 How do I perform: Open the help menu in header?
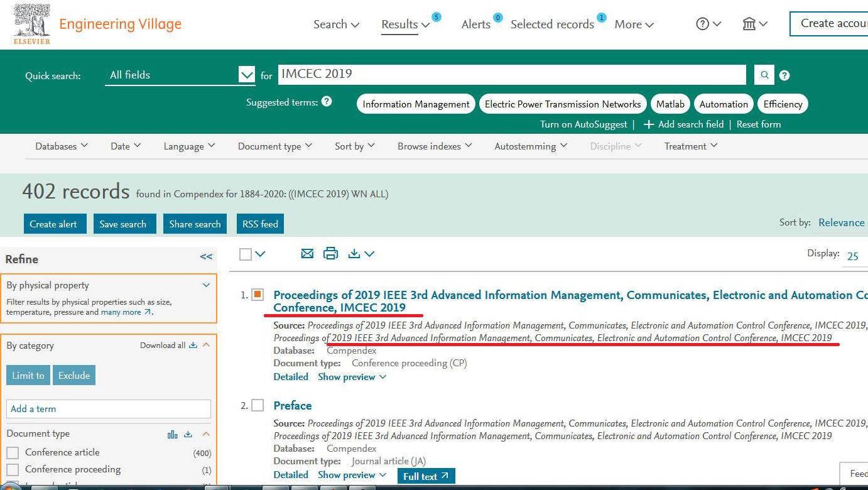point(708,24)
